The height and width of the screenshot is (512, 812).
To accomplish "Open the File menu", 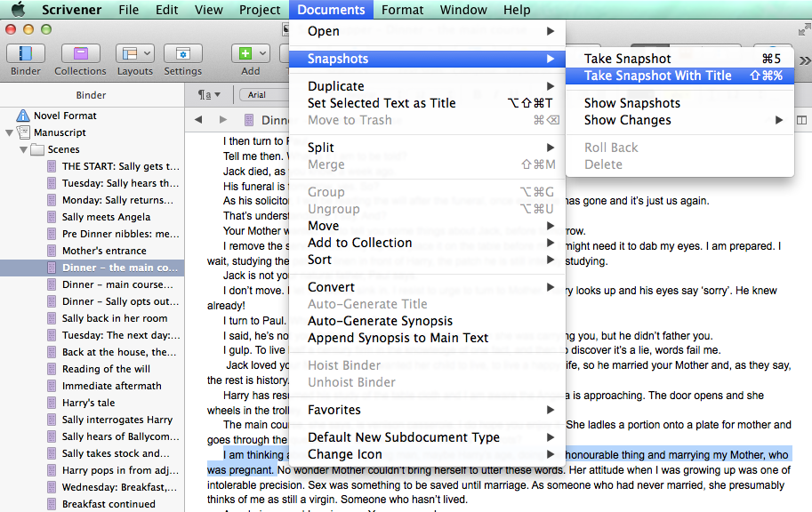I will click(x=128, y=10).
